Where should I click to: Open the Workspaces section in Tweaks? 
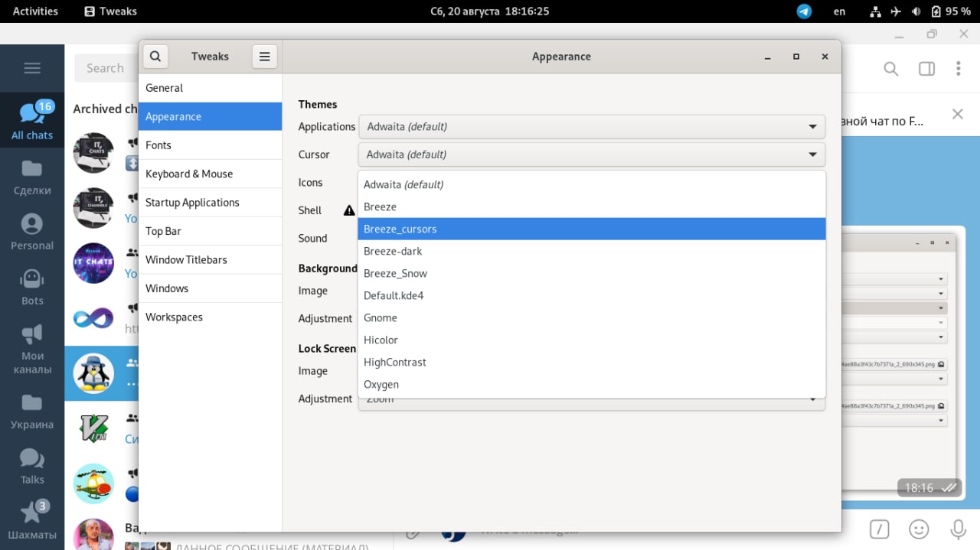[210, 317]
